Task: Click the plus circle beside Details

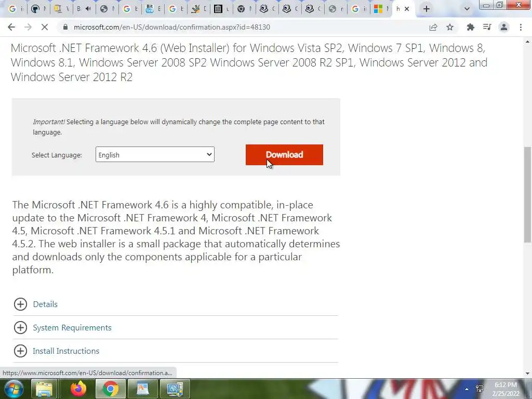Action: [20, 304]
